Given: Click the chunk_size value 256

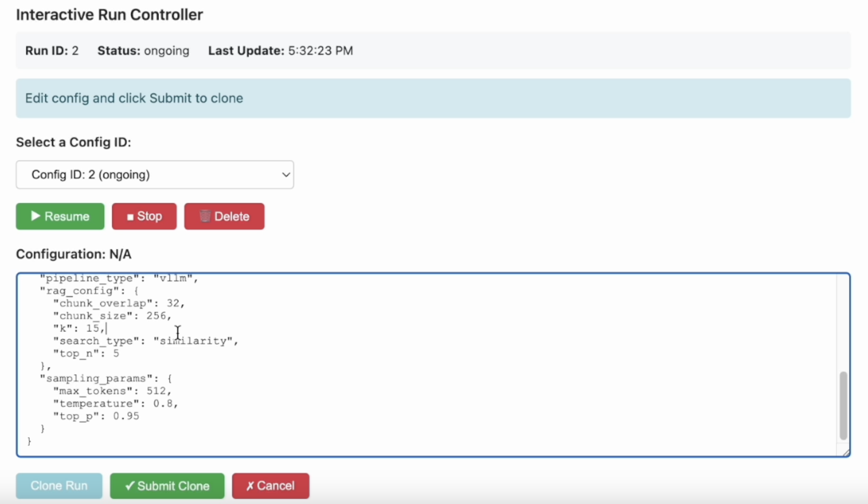Looking at the screenshot, I should click(156, 316).
